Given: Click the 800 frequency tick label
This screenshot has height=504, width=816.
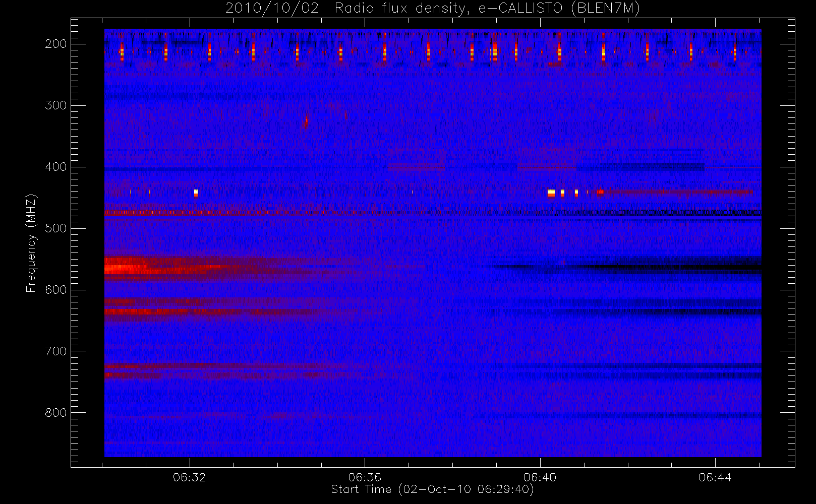Looking at the screenshot, I should (56, 413).
